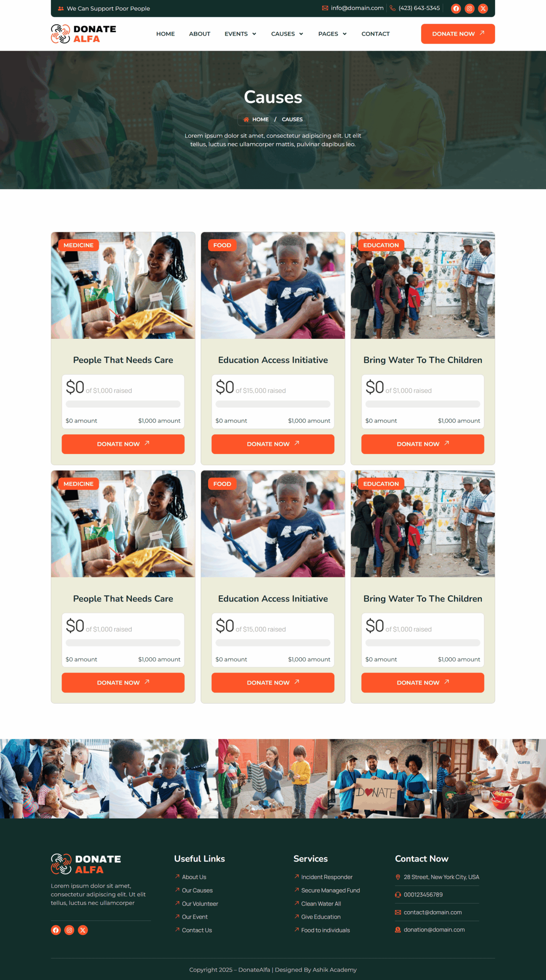Open the DONATE sign gallery photo
This screenshot has height=980, width=546.
(382, 779)
